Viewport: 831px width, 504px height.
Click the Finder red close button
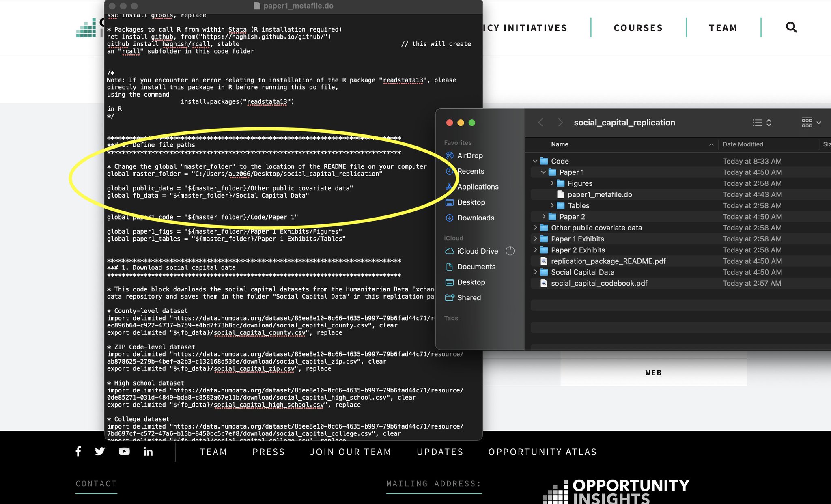click(x=449, y=123)
